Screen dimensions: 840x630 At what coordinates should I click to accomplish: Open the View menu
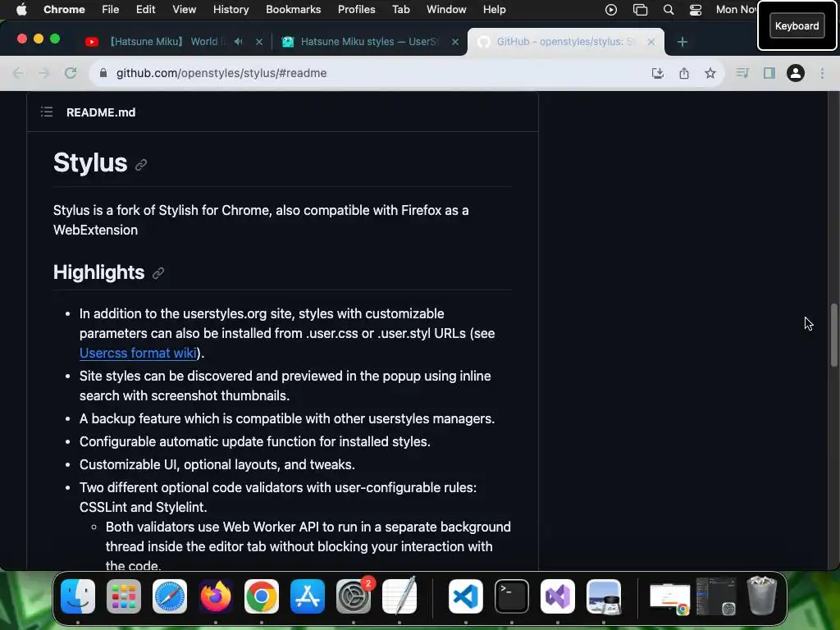point(185,10)
